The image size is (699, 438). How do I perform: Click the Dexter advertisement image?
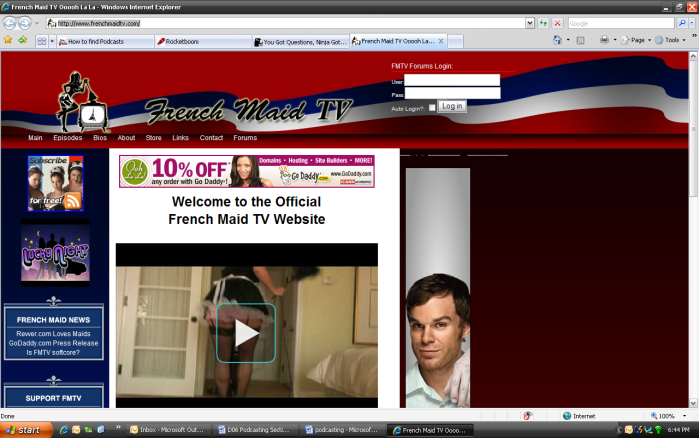(438, 288)
